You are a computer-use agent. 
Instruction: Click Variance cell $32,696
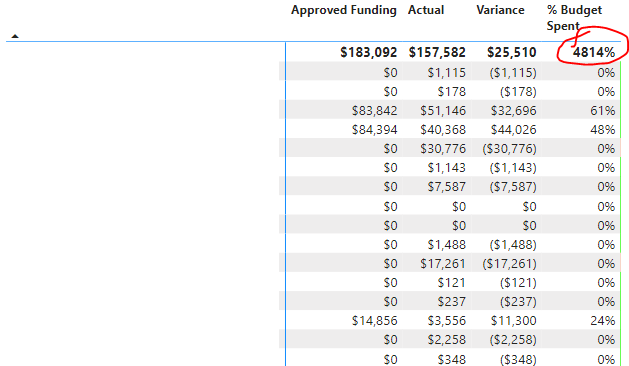click(513, 110)
